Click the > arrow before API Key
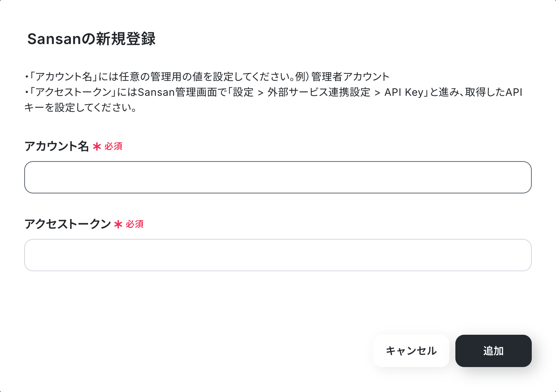The image size is (556, 392). pos(377,93)
